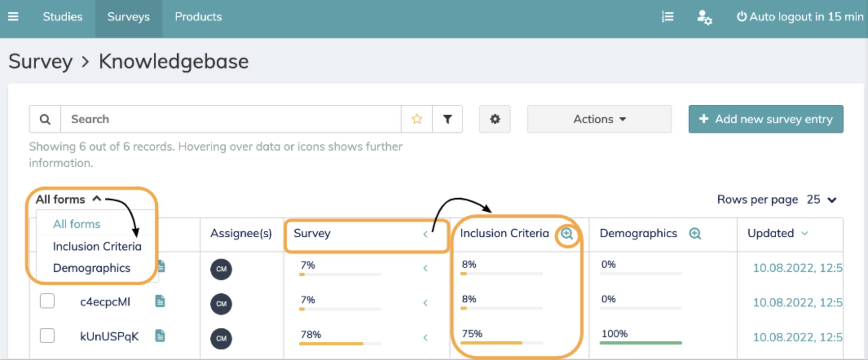Switch to the Studies tab

62,17
